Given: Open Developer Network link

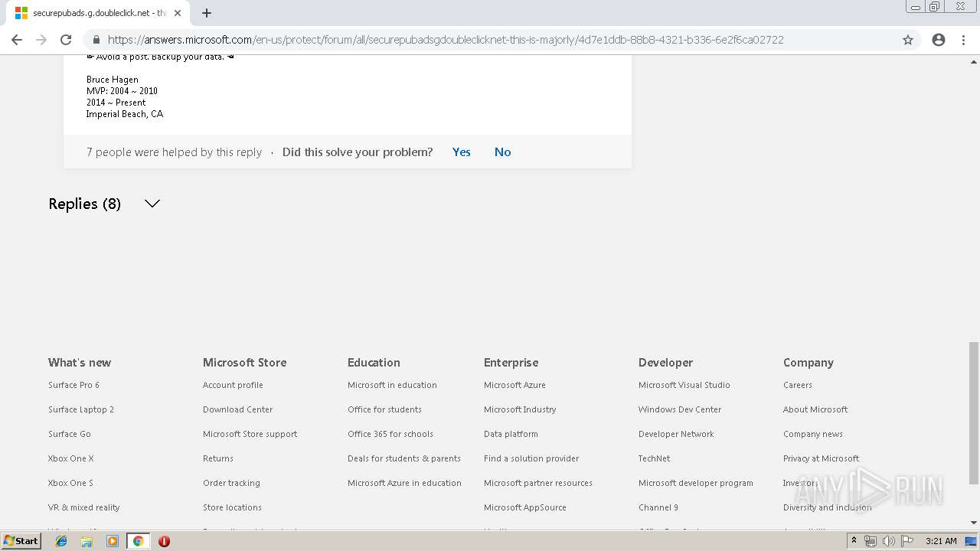Looking at the screenshot, I should (x=676, y=434).
